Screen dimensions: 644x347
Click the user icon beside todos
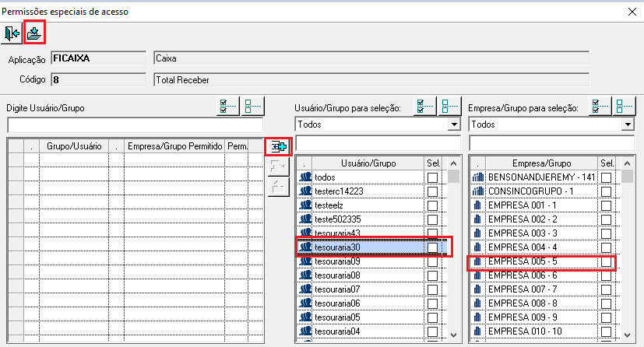(305, 177)
